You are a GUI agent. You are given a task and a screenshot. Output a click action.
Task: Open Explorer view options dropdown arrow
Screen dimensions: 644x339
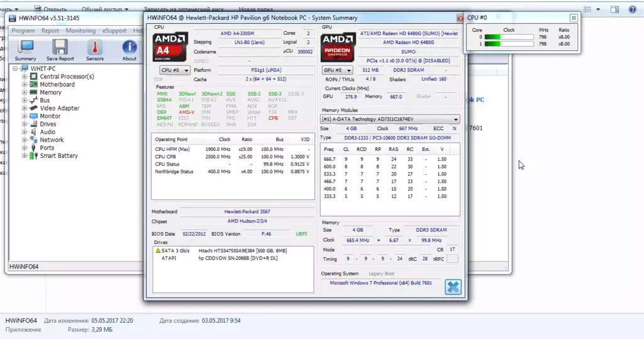tap(598, 9)
